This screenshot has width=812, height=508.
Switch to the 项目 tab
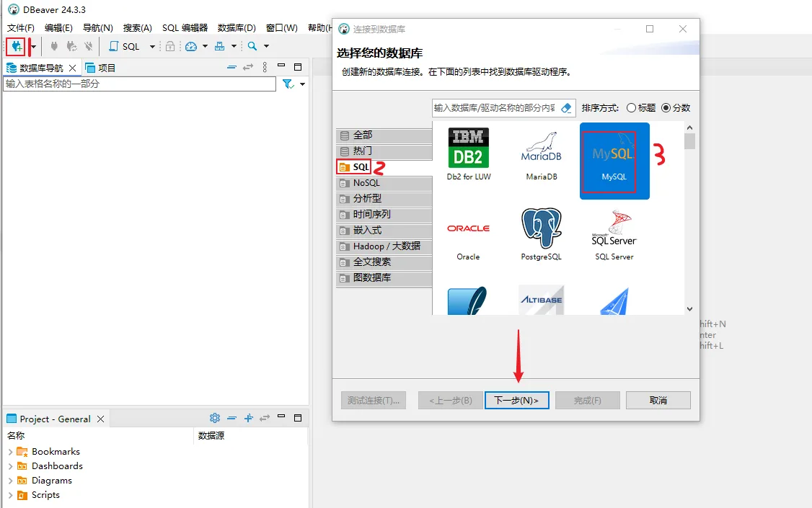click(100, 68)
